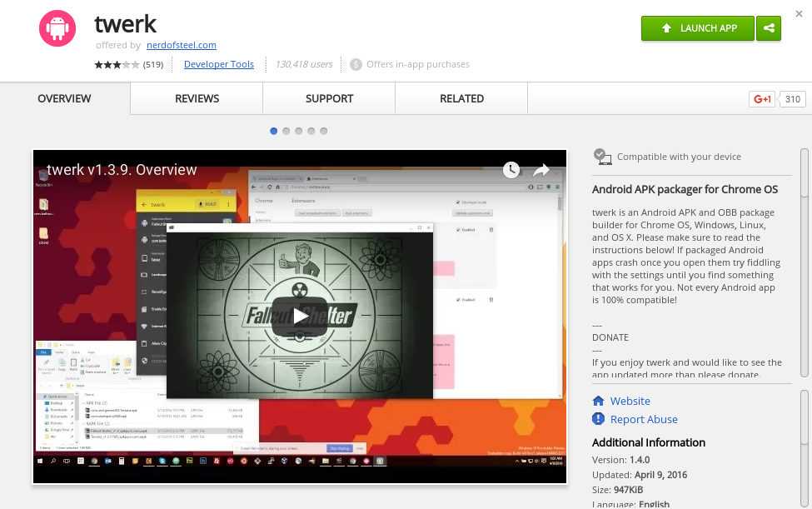Open the Developer Tools category link
The height and width of the screenshot is (509, 812).
click(x=219, y=64)
